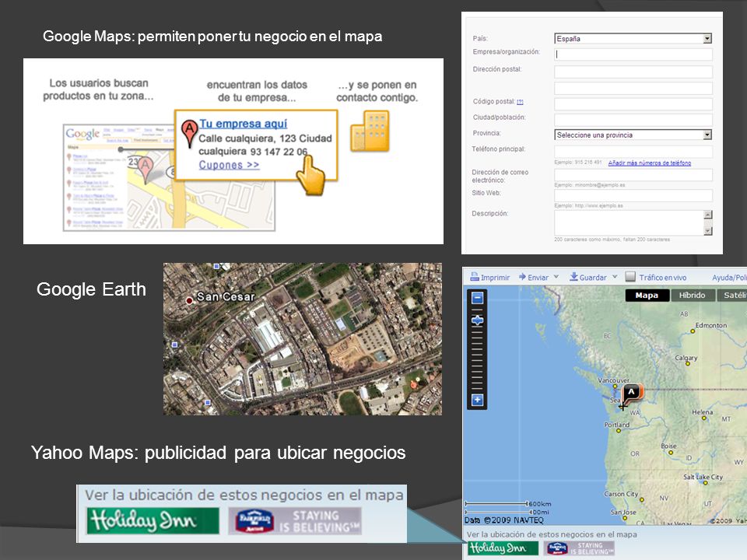Click the Código postal input field
This screenshot has height=560, width=747.
[x=633, y=103]
